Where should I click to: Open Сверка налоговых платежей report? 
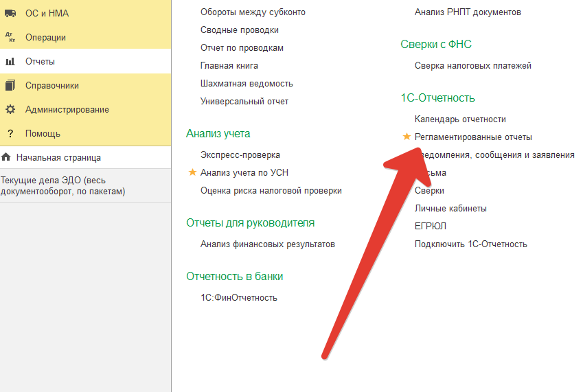click(x=472, y=66)
